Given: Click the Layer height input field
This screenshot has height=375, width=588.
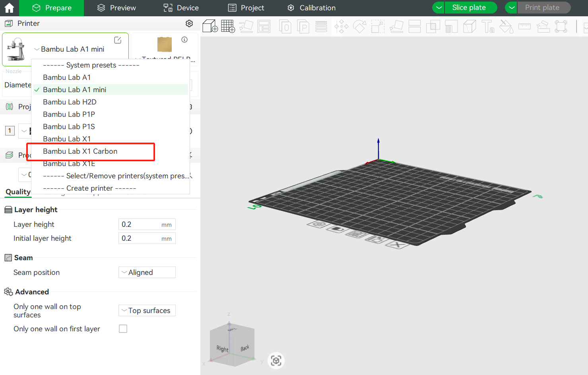Looking at the screenshot, I should coord(140,224).
